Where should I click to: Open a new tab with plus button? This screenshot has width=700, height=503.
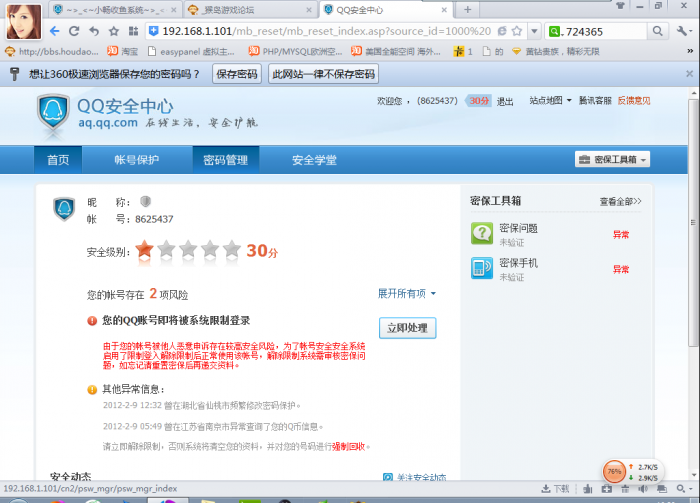click(x=467, y=10)
